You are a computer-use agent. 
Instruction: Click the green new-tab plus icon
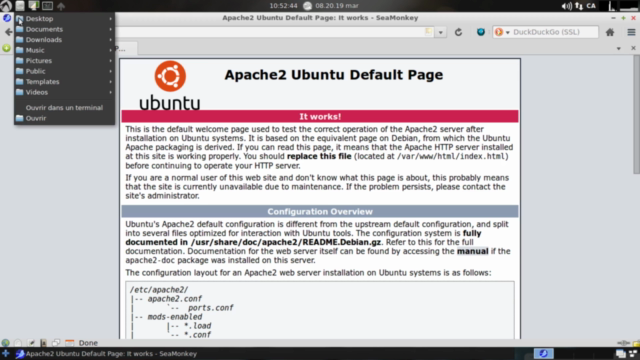pyautogui.click(x=6, y=48)
